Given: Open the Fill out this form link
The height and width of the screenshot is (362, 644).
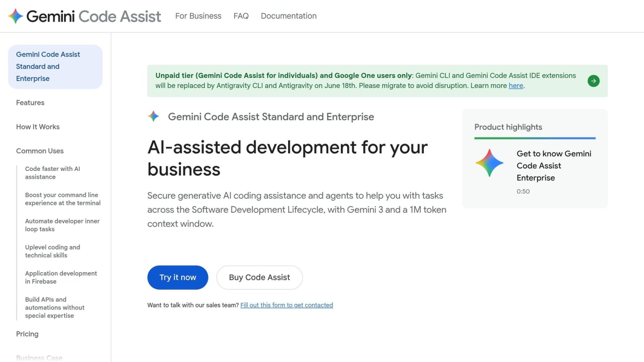Looking at the screenshot, I should (287, 305).
